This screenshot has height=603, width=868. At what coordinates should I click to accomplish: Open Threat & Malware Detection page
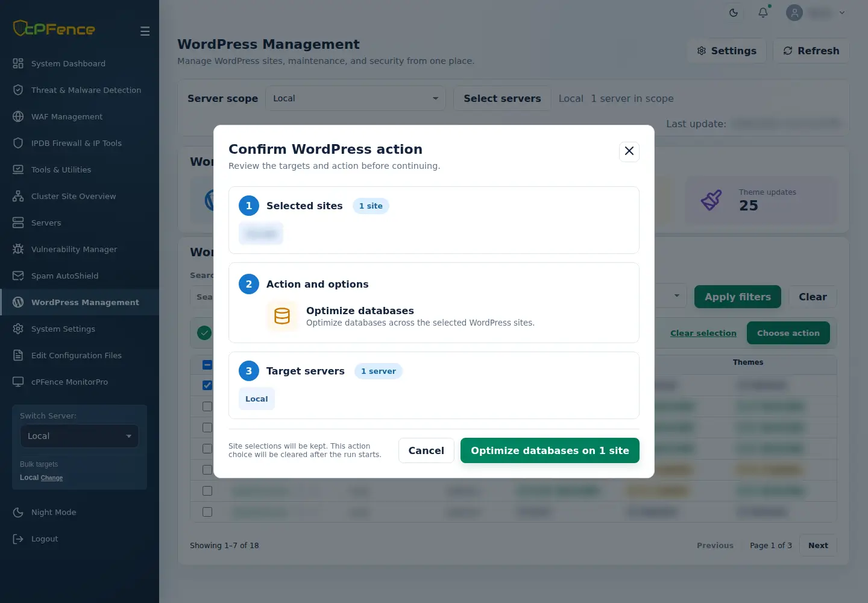point(86,90)
